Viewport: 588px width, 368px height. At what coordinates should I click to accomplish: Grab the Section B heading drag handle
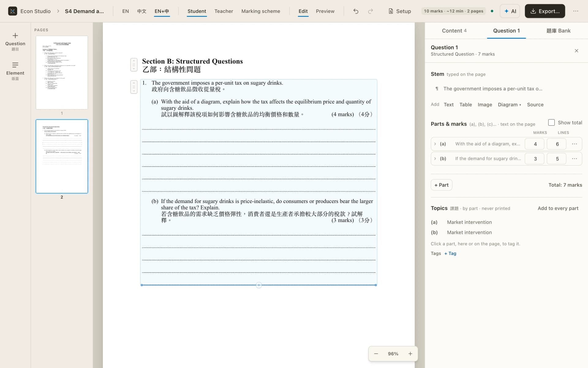point(134,65)
